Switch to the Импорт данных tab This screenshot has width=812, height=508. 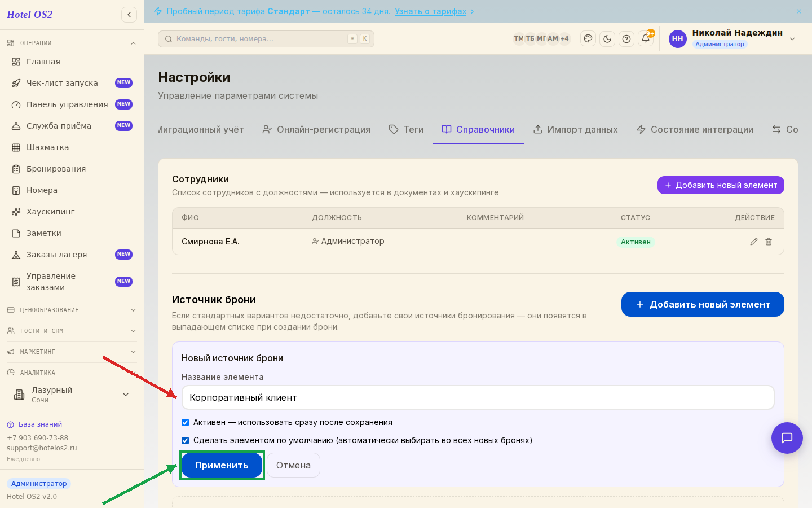[x=575, y=129]
